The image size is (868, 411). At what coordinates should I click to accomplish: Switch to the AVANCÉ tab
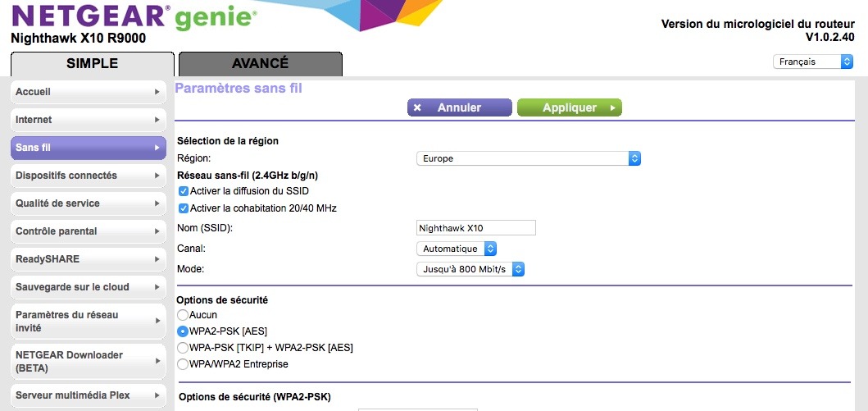click(x=260, y=64)
